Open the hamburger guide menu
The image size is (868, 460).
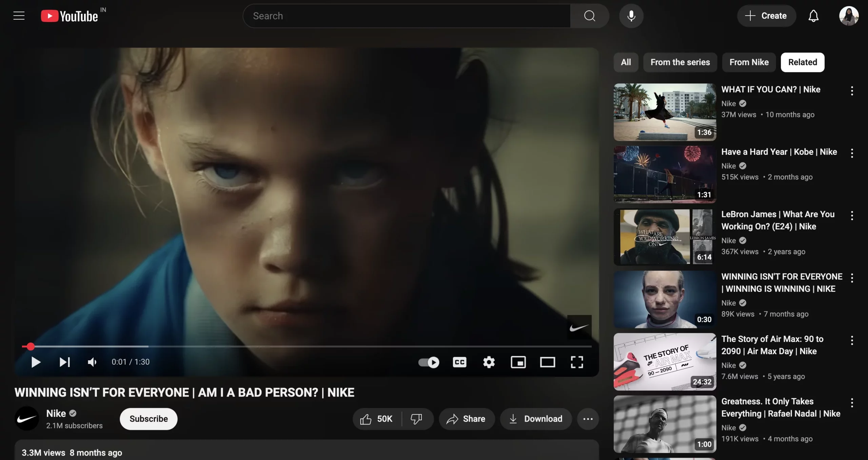(x=19, y=16)
